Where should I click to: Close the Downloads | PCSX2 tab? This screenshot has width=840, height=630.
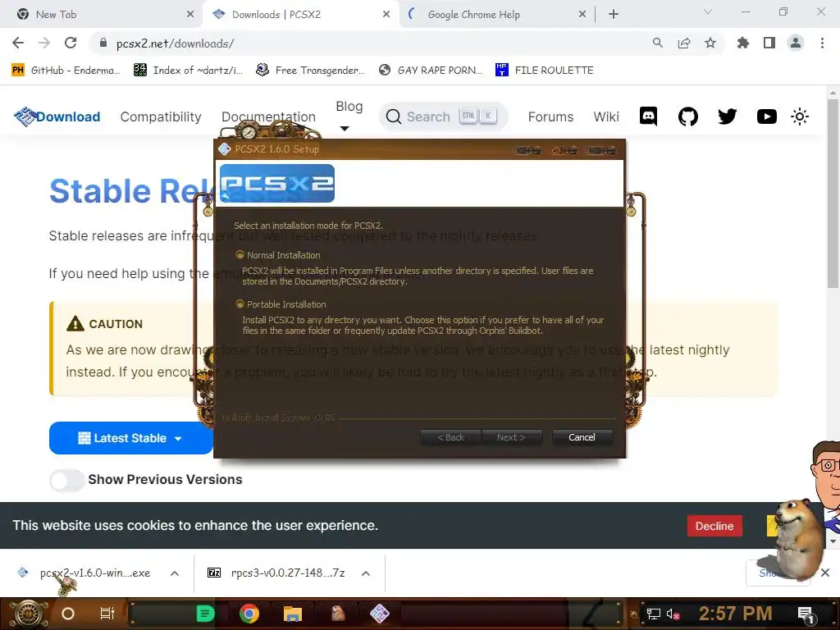[x=386, y=15]
